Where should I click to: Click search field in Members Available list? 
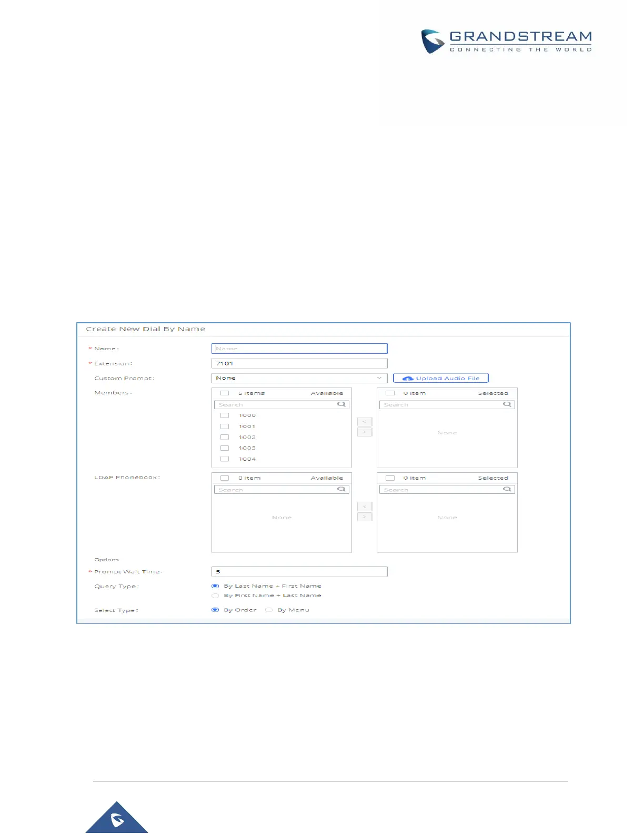click(281, 404)
